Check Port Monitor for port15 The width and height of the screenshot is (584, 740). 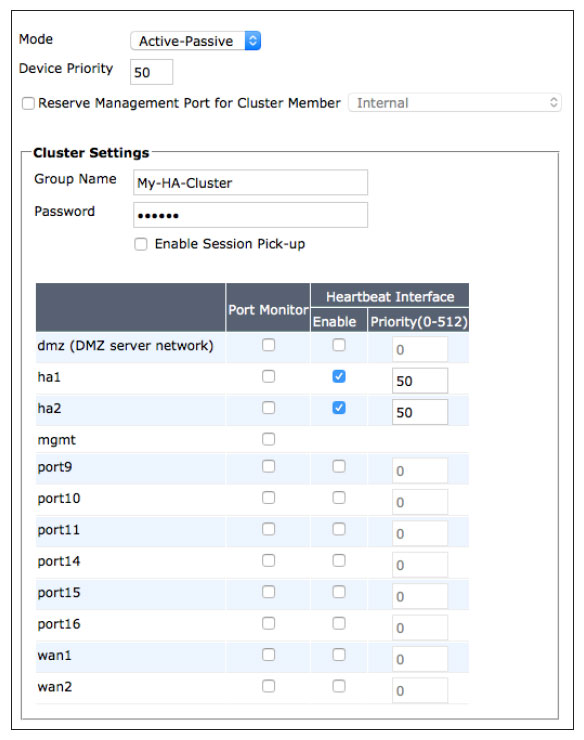[x=269, y=592]
